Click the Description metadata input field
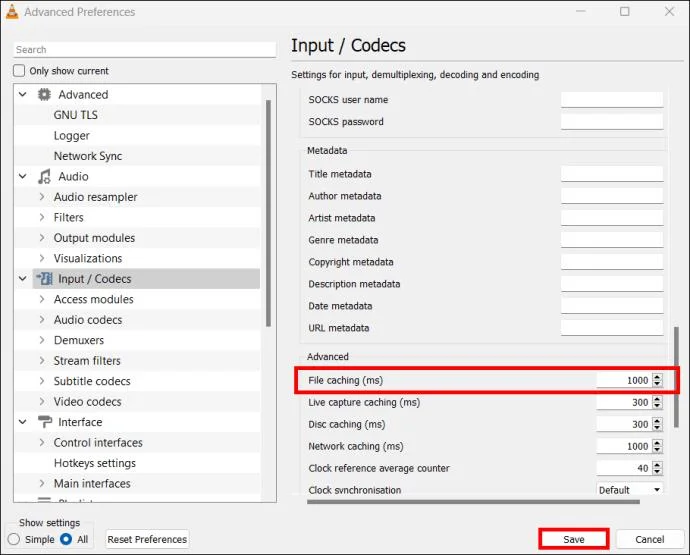The width and height of the screenshot is (690, 555). click(x=612, y=284)
